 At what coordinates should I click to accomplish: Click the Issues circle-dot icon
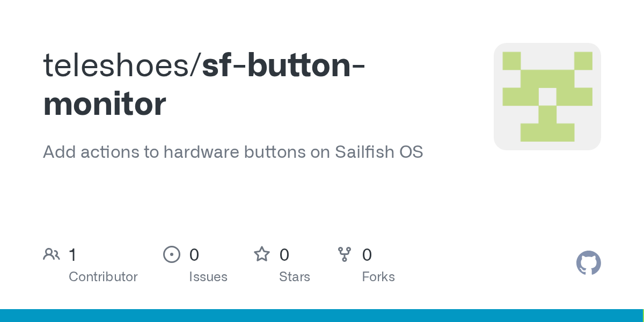click(172, 254)
